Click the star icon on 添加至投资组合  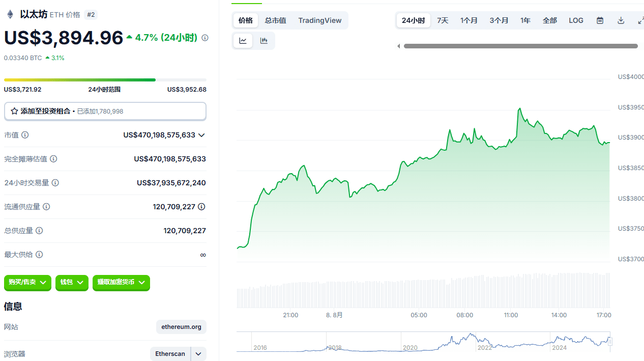coord(14,111)
